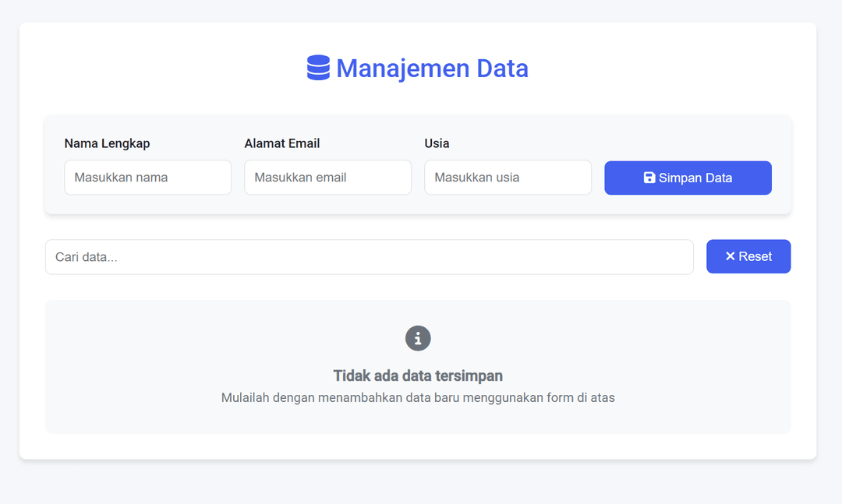Click the 'Alamat Email' field label

click(x=282, y=143)
